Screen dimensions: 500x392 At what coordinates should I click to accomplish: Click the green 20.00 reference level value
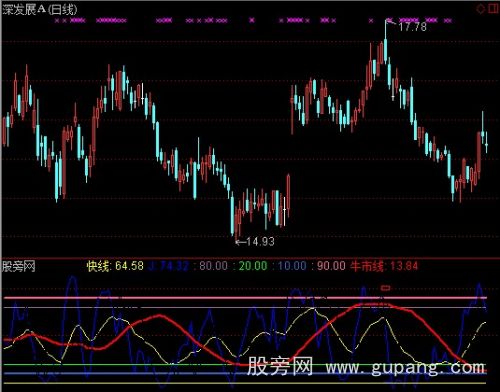pos(253,266)
